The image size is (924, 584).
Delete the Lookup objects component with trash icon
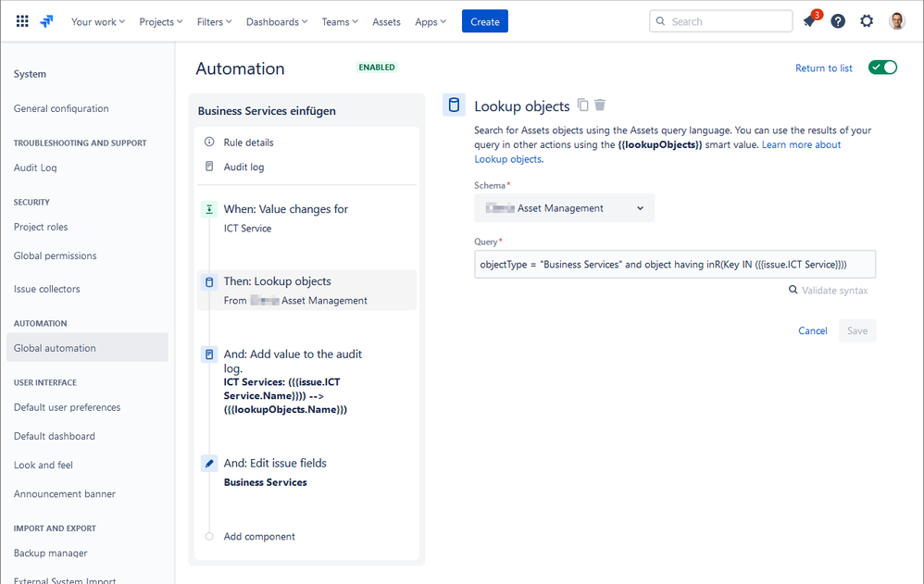tap(600, 105)
